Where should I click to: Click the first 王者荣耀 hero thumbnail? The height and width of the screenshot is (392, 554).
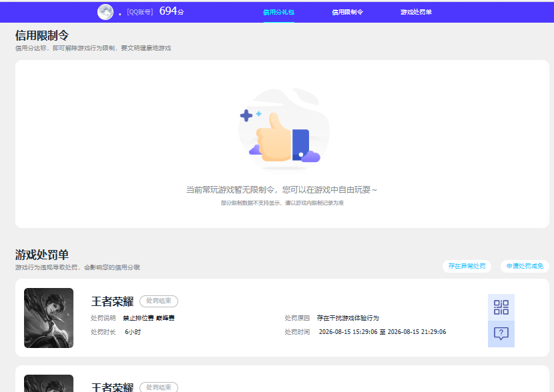click(49, 318)
